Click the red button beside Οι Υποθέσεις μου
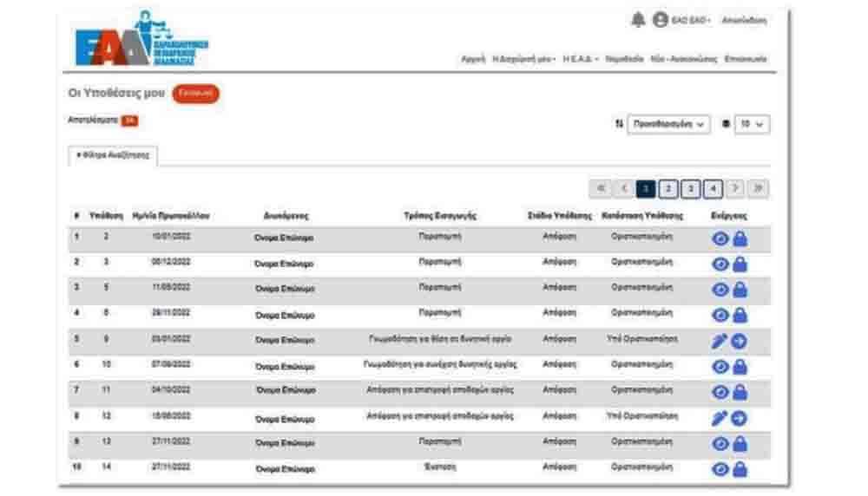The image size is (868, 496). click(x=195, y=94)
